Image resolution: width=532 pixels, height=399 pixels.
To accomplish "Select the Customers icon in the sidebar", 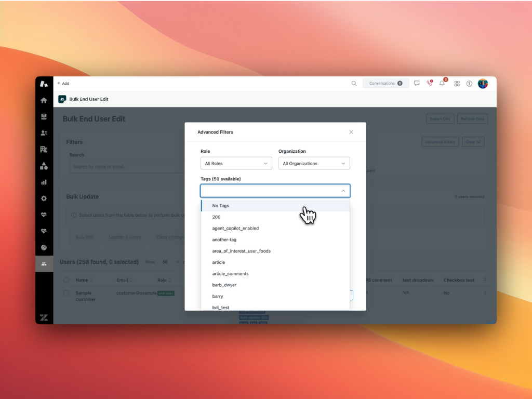I will (x=44, y=133).
